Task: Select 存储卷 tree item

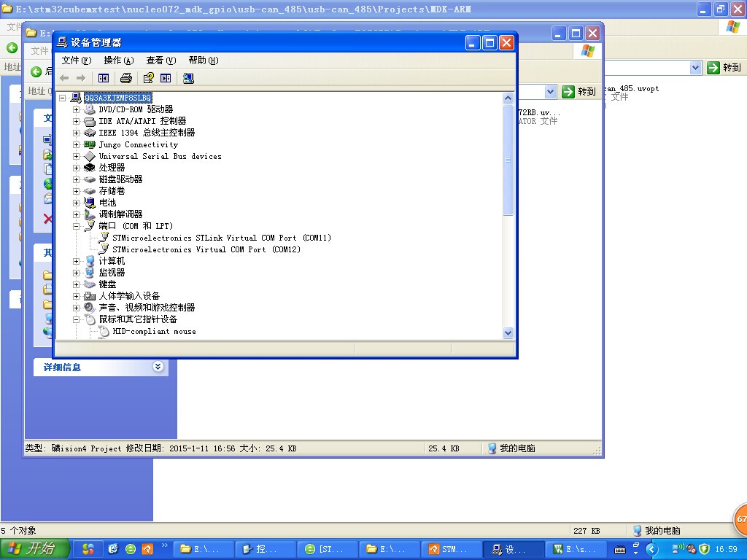Action: coord(112,191)
